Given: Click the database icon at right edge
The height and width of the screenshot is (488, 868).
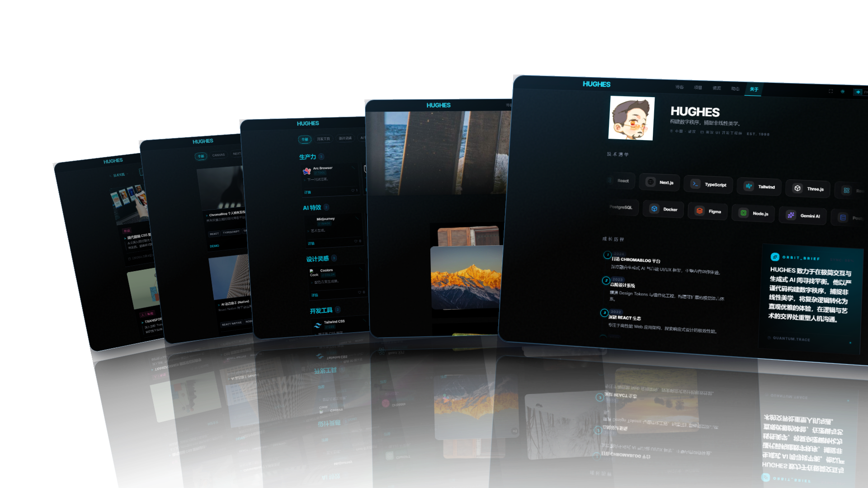Looking at the screenshot, I should (x=843, y=218).
